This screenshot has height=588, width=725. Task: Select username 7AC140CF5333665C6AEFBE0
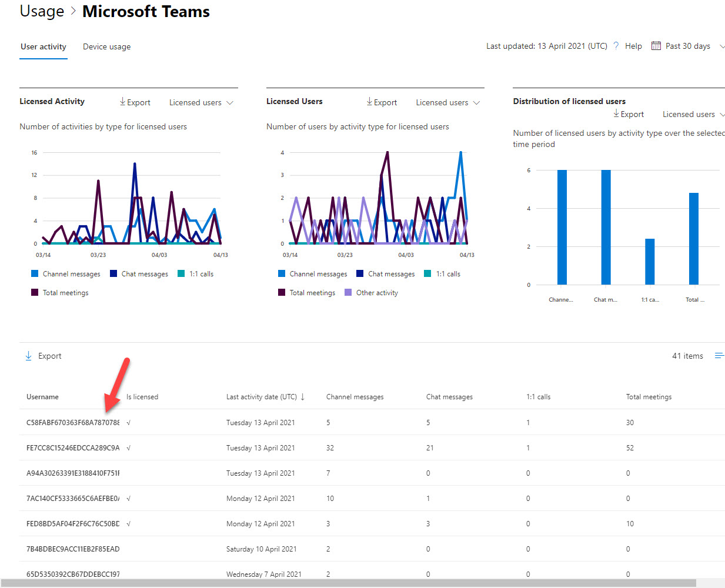tap(73, 499)
